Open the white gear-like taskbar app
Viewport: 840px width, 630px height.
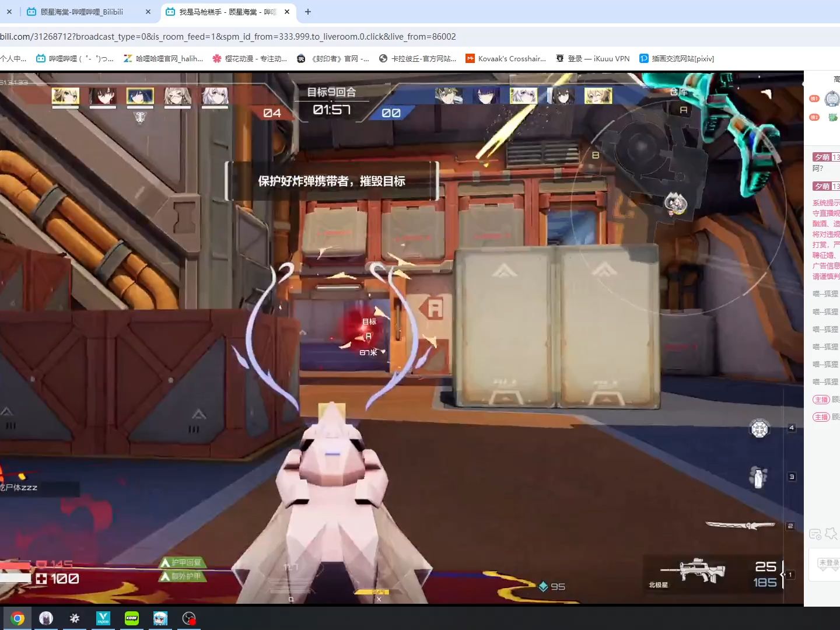pyautogui.click(x=75, y=618)
